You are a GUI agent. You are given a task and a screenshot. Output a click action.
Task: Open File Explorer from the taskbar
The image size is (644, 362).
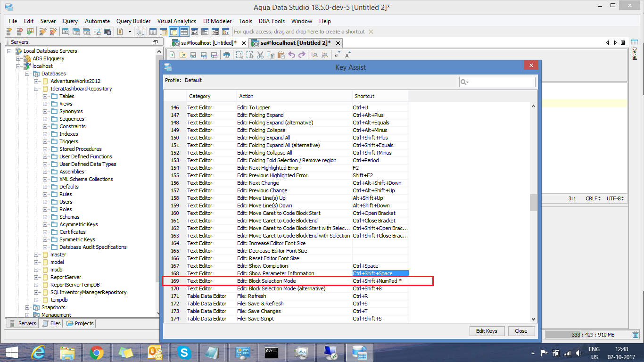coord(67,352)
